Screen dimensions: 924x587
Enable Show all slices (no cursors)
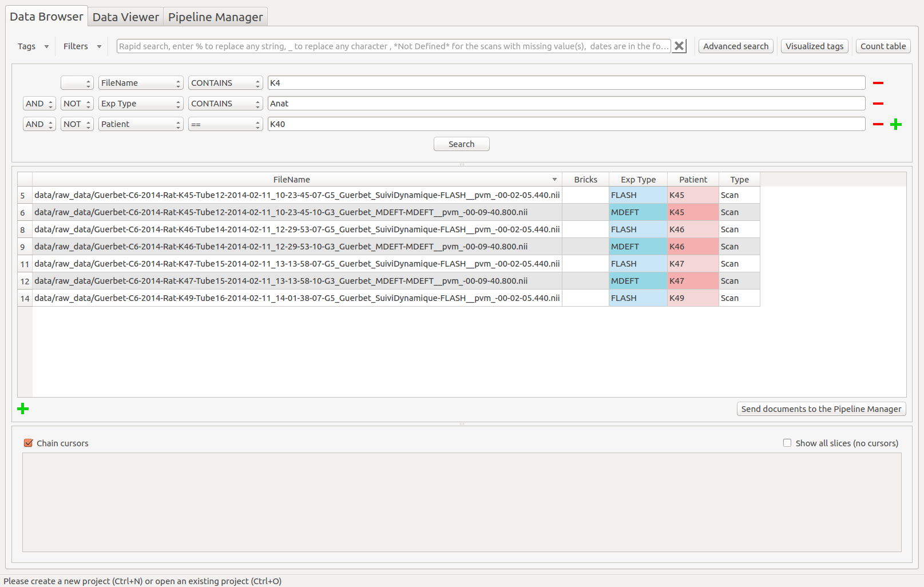click(787, 443)
